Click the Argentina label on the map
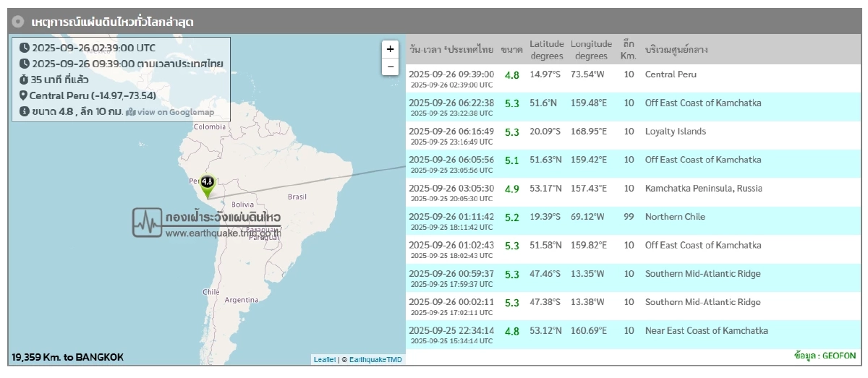868x378 pixels. 242,300
